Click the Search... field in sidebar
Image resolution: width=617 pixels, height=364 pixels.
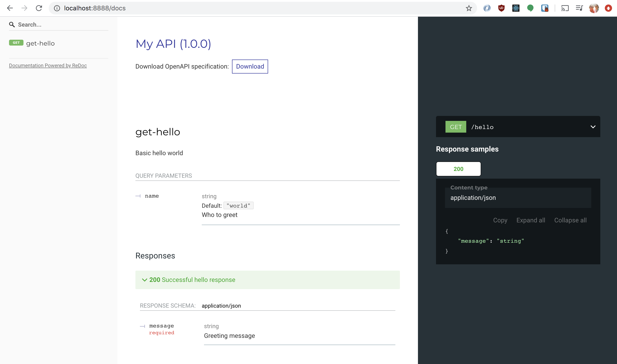pyautogui.click(x=59, y=25)
